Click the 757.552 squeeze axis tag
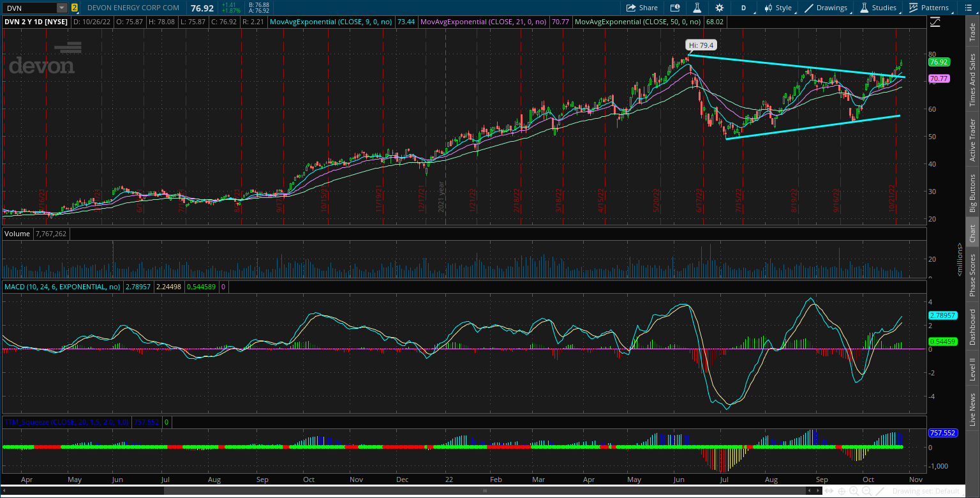980x498 pixels. pos(942,433)
